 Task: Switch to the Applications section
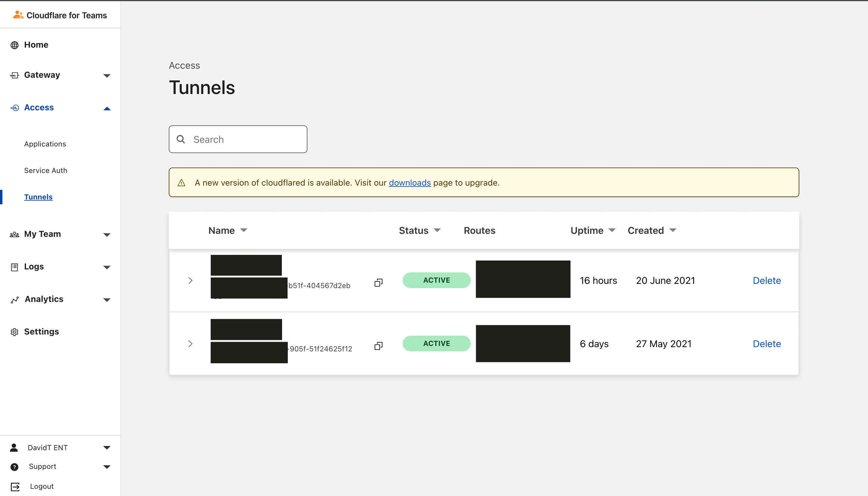(x=45, y=144)
